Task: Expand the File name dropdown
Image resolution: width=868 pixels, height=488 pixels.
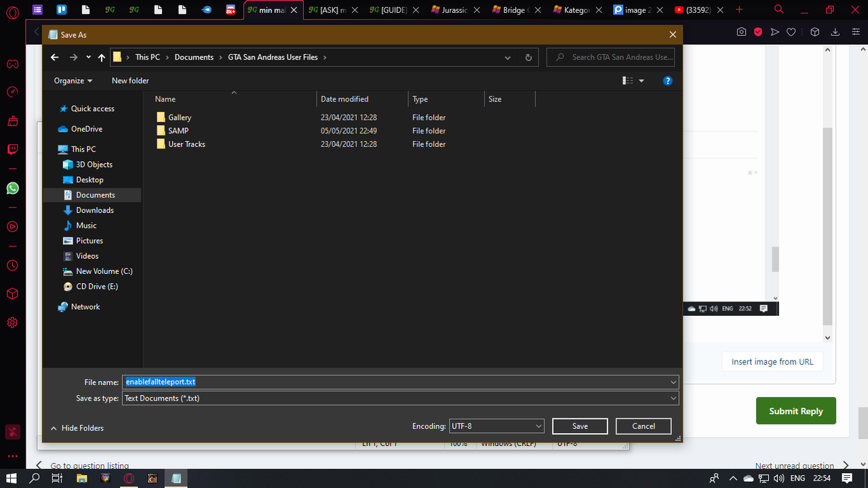Action: click(673, 382)
